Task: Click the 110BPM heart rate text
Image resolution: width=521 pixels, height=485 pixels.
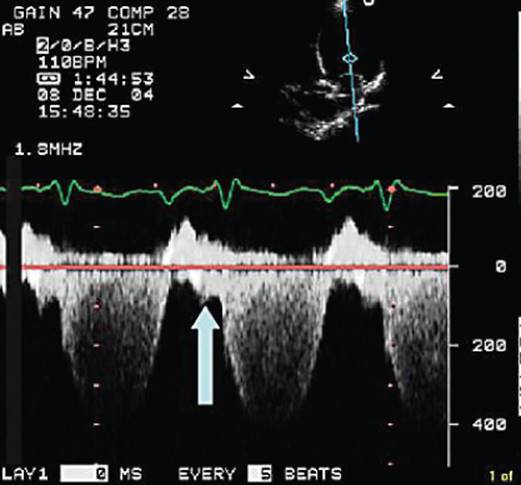Action: [x=72, y=62]
